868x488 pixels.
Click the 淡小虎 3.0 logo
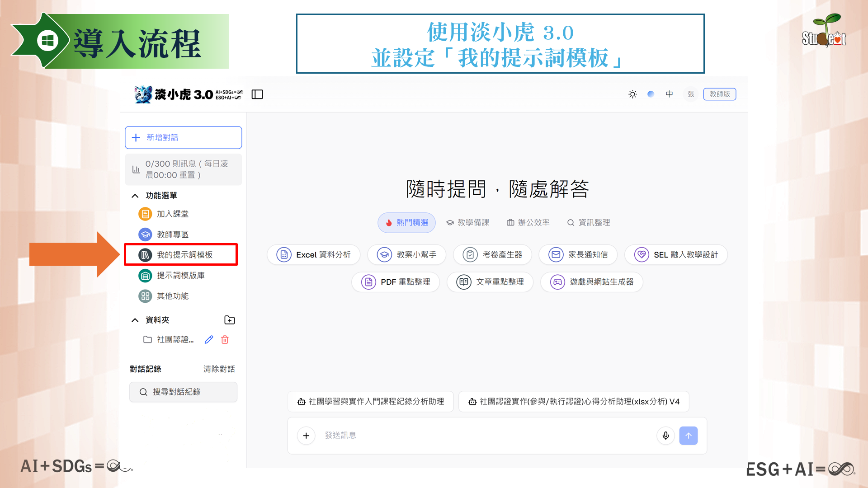click(x=189, y=94)
